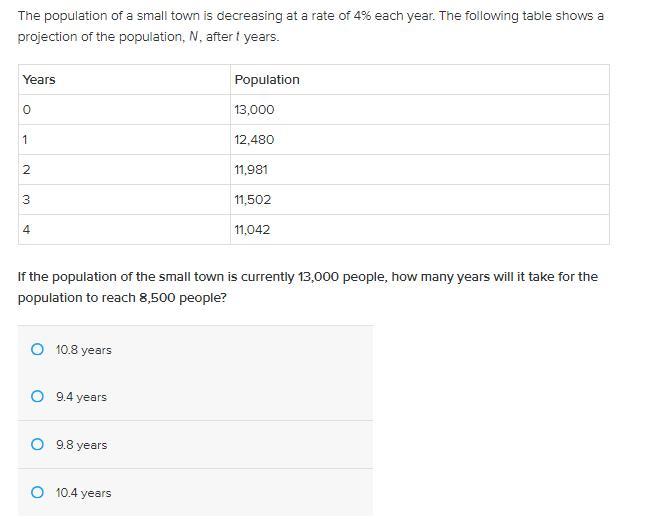Image resolution: width=671 pixels, height=519 pixels.
Task: Click the Population column header cell
Action: click(x=420, y=80)
